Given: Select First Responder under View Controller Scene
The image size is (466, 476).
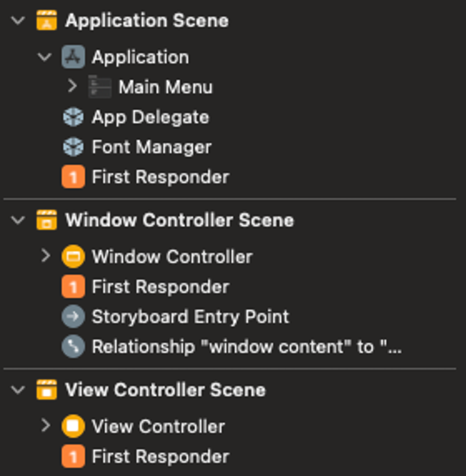Looking at the screenshot, I should 160,456.
